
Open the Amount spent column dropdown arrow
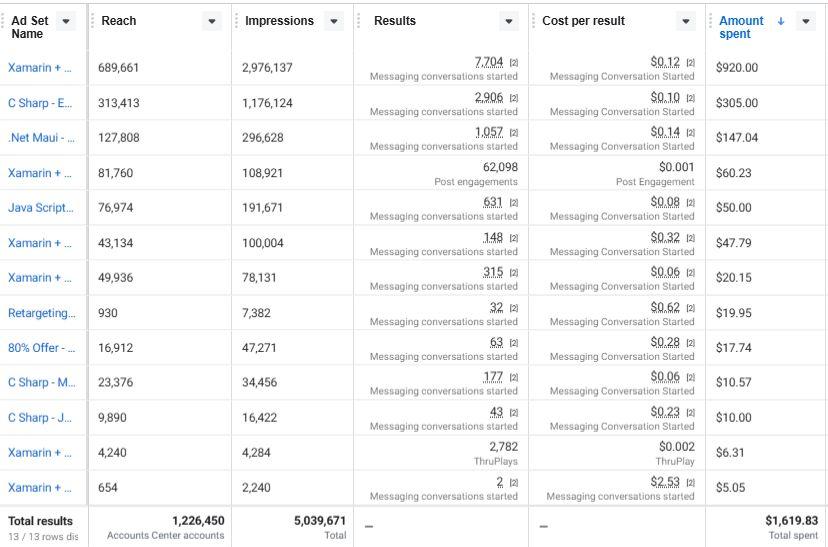(805, 21)
